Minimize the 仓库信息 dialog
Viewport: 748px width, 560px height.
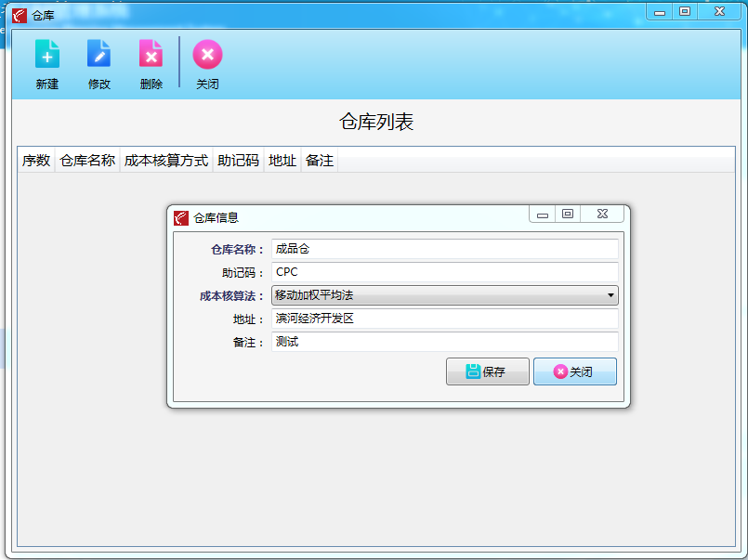coord(543,215)
